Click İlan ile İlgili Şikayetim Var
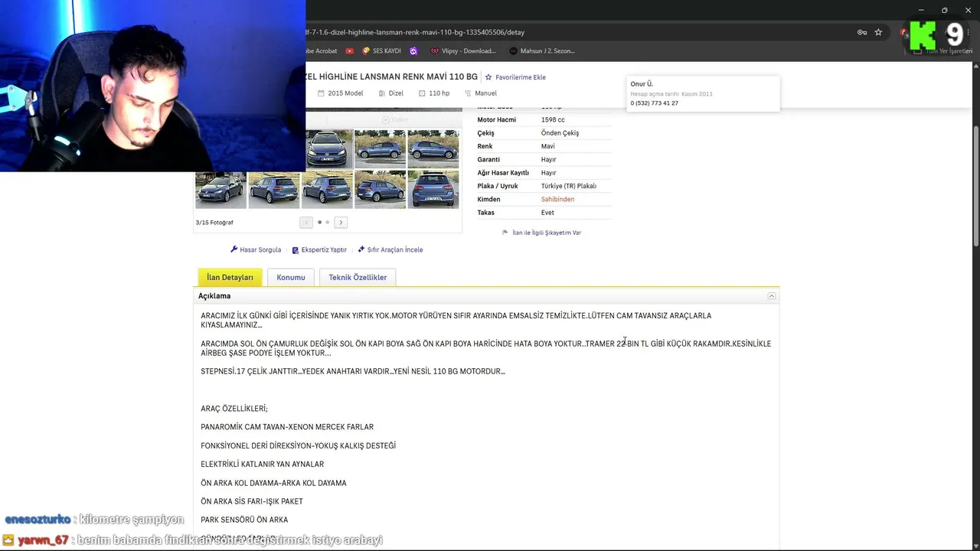The width and height of the screenshot is (980, 551). 541,233
